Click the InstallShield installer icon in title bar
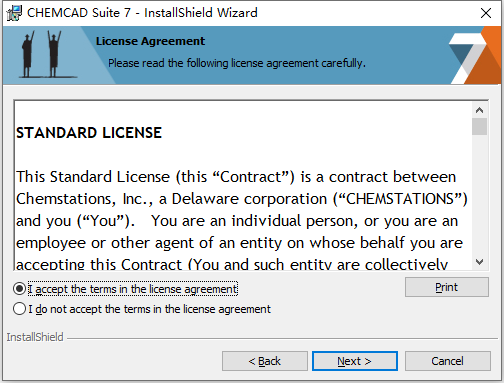 [x=14, y=13]
